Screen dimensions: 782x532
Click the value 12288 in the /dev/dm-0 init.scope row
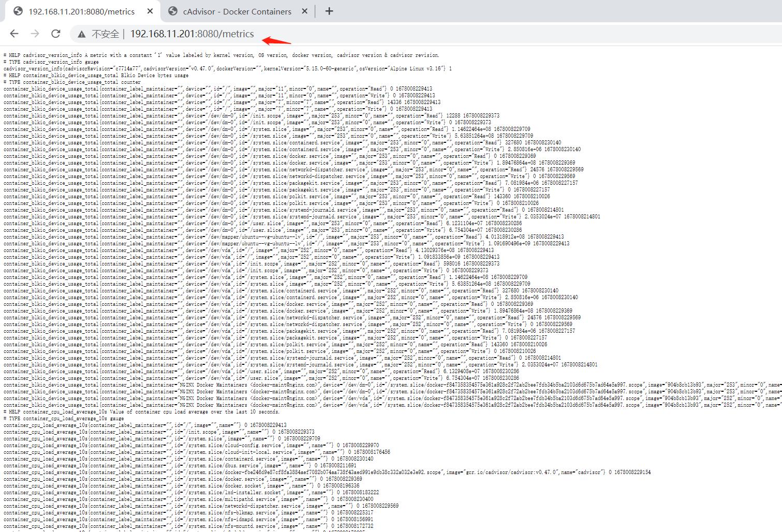click(x=453, y=115)
